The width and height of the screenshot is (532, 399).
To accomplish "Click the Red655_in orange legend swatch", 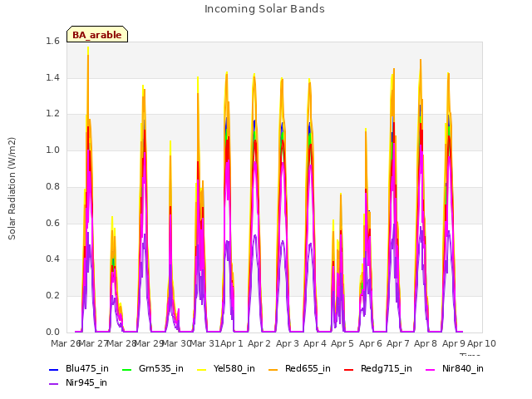I will (x=273, y=369).
